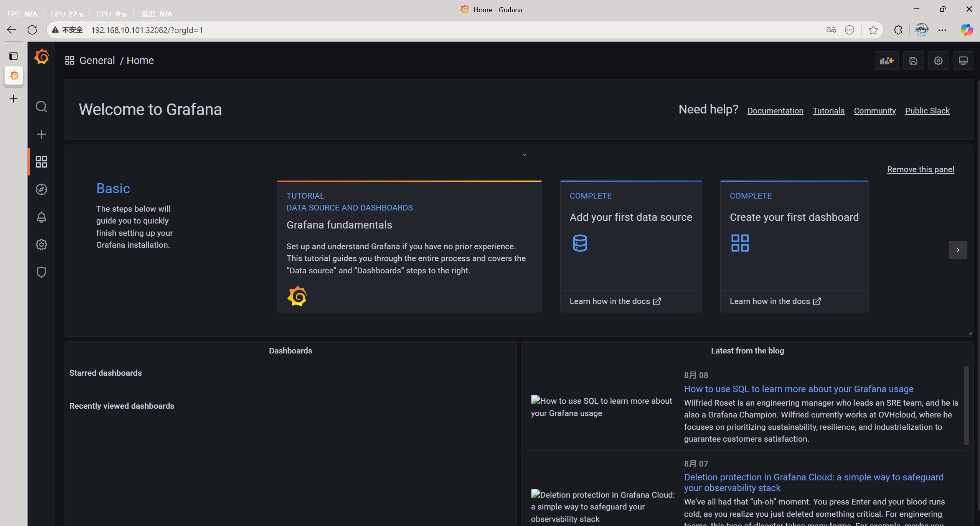The height and width of the screenshot is (526, 980).
Task: Click the Grafana logo in the sidebar
Action: click(x=41, y=57)
